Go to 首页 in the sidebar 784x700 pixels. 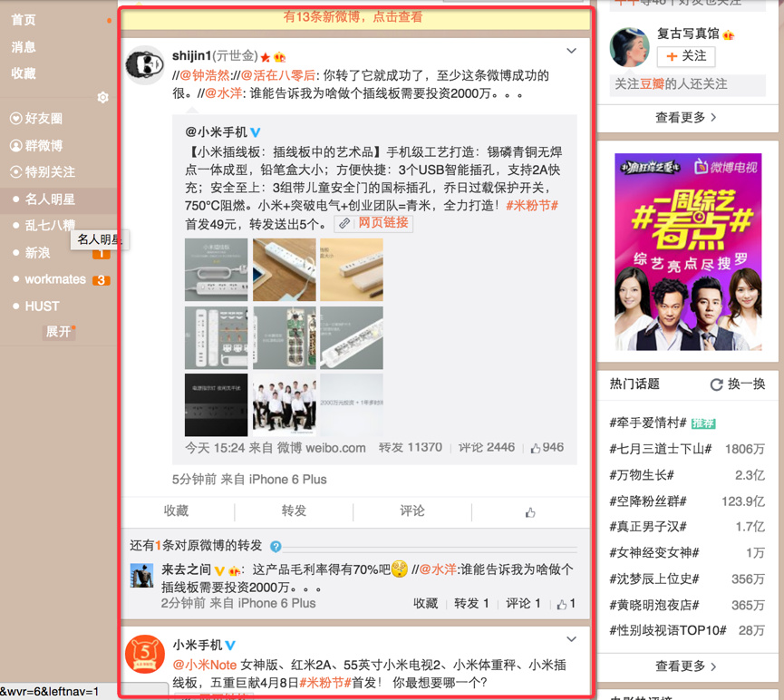24,20
